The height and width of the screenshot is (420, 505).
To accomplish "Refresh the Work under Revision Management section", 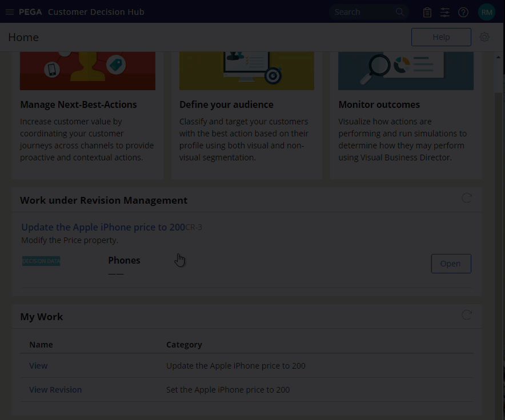I will [x=467, y=198].
